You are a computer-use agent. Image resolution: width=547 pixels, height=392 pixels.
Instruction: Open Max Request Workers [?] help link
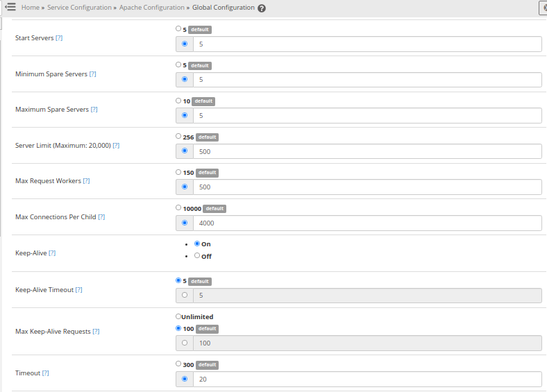coord(86,180)
